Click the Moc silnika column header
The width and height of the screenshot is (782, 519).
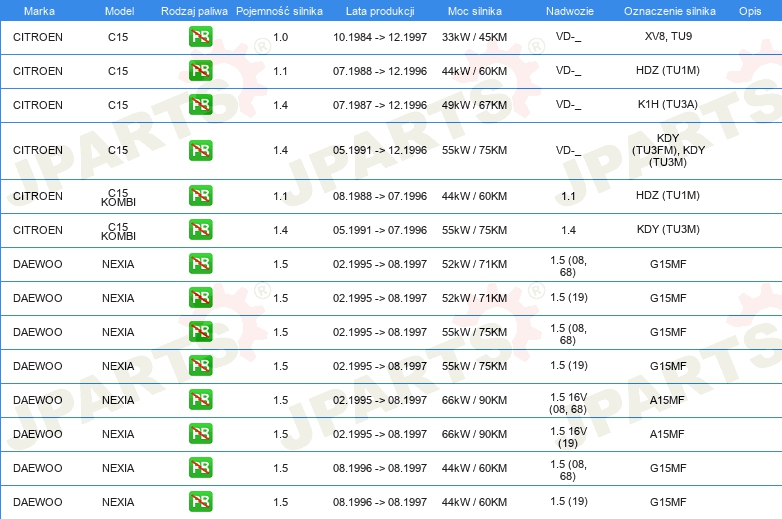475,11
